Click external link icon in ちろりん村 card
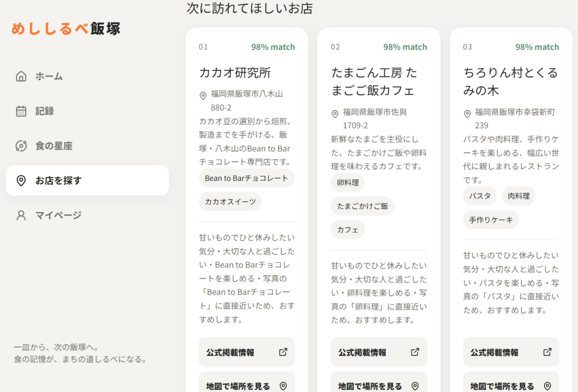Viewport: 578px width, 392px height. [x=548, y=352]
